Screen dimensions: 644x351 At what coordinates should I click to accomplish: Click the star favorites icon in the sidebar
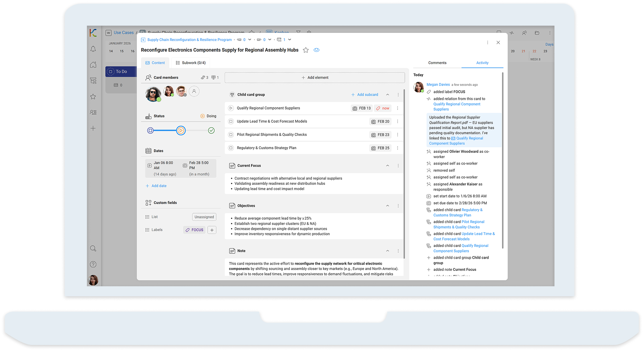pos(93,96)
